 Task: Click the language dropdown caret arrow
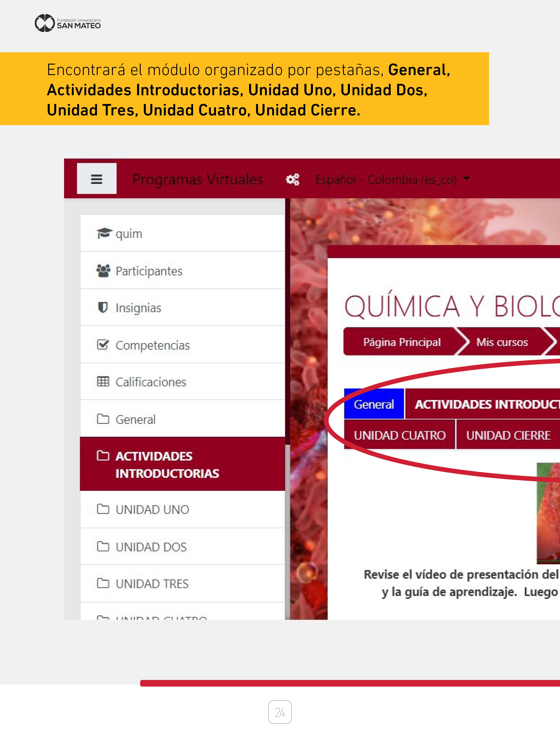pyautogui.click(x=467, y=178)
